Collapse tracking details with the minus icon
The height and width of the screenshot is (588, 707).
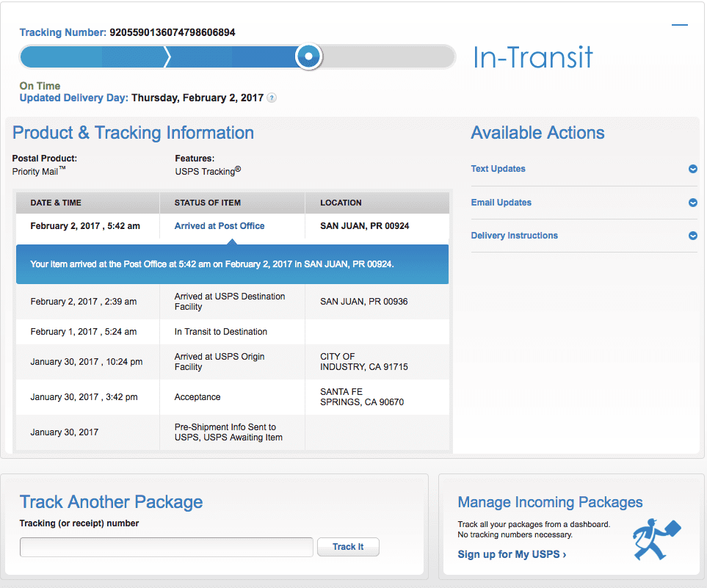(680, 25)
